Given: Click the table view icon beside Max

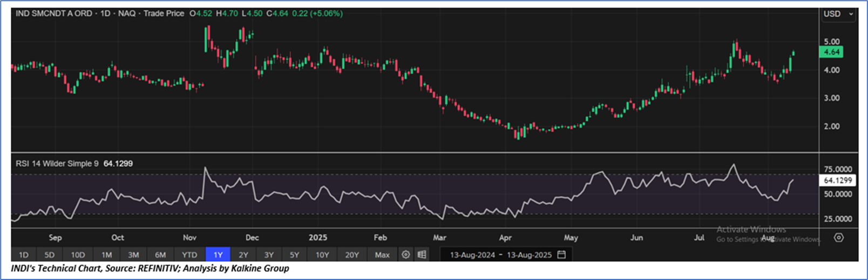Looking at the screenshot, I should pyautogui.click(x=422, y=255).
